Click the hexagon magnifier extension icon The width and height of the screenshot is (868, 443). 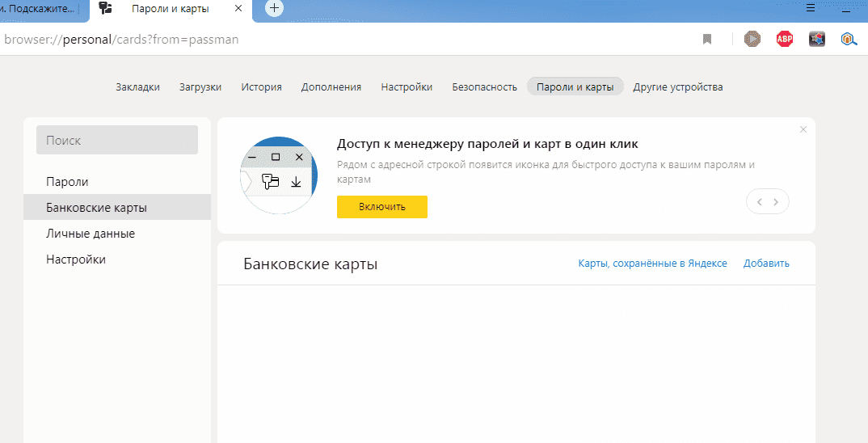849,39
